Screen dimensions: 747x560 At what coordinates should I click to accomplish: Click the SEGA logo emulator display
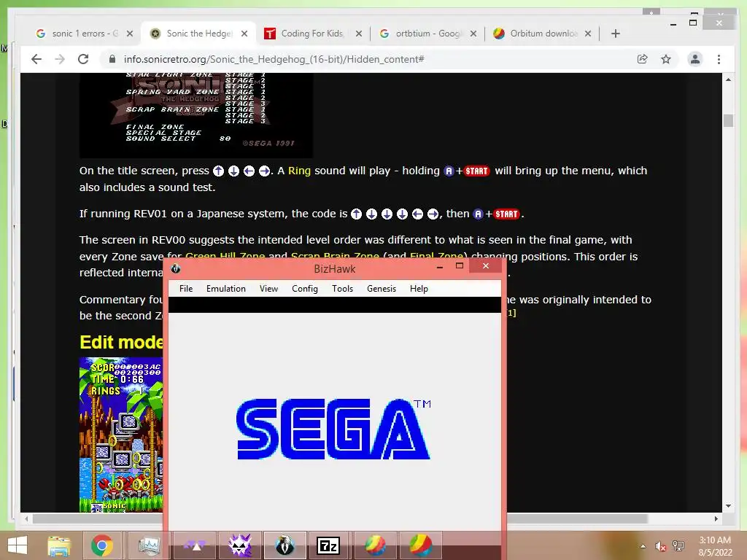(333, 429)
